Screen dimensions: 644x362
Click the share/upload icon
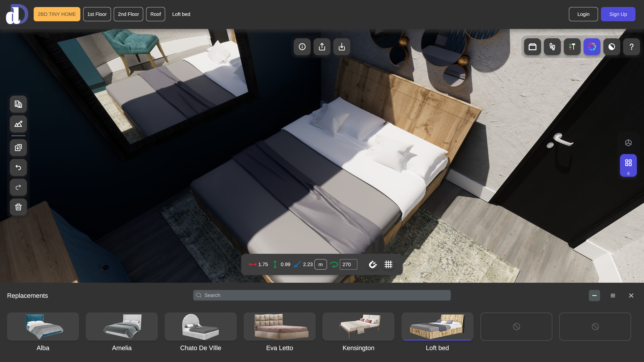coord(322,47)
